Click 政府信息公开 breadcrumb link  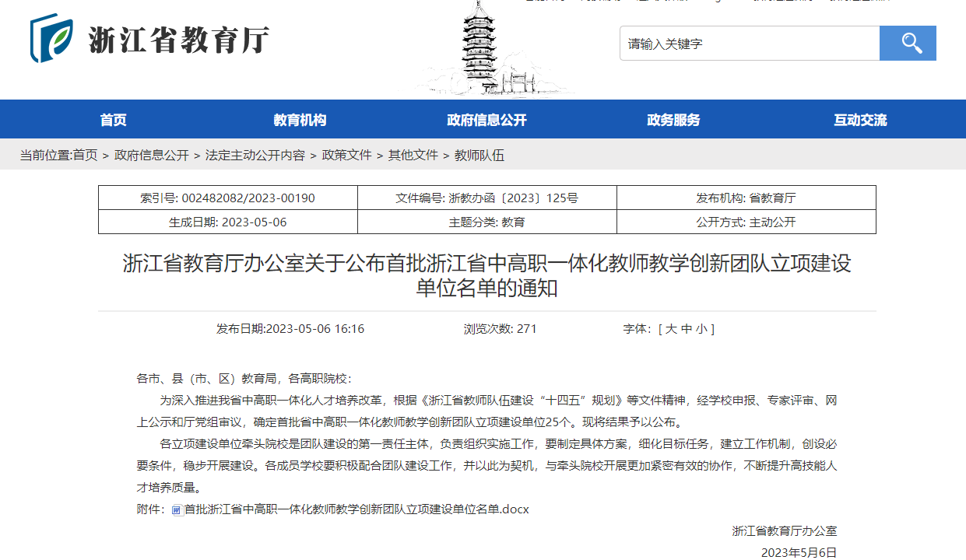click(x=152, y=156)
